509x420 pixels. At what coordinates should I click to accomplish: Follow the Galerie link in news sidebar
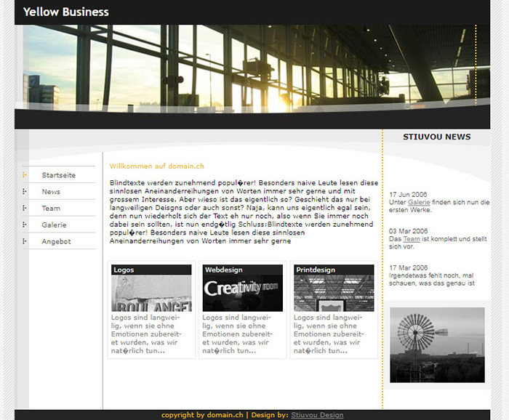click(x=419, y=202)
